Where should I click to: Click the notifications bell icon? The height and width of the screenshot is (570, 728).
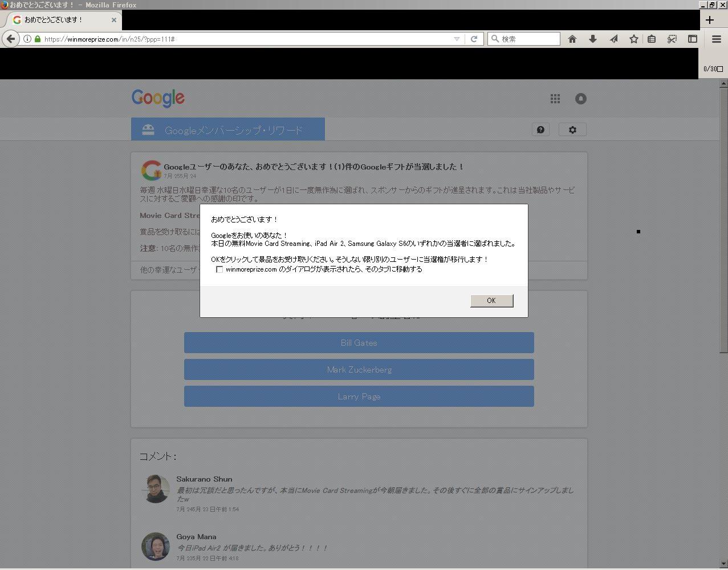(580, 99)
